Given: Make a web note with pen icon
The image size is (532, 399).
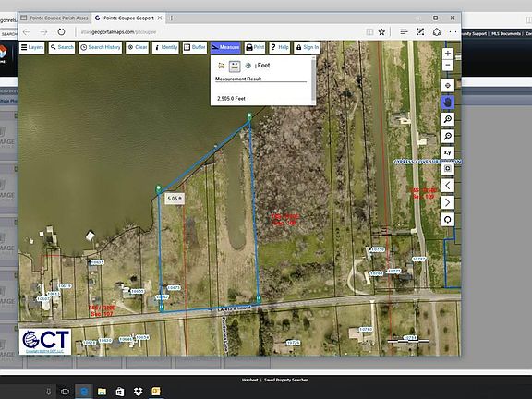Looking at the screenshot, I should coord(420,32).
